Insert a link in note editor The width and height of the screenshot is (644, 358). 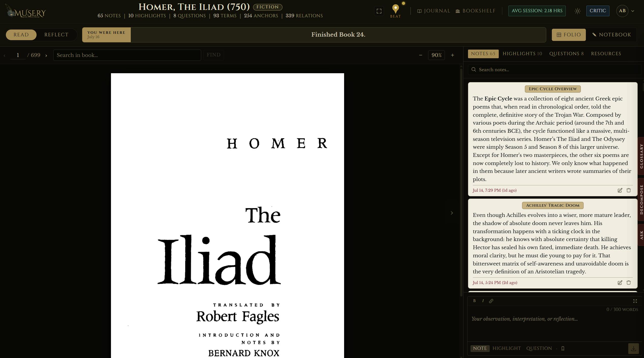[x=491, y=301]
